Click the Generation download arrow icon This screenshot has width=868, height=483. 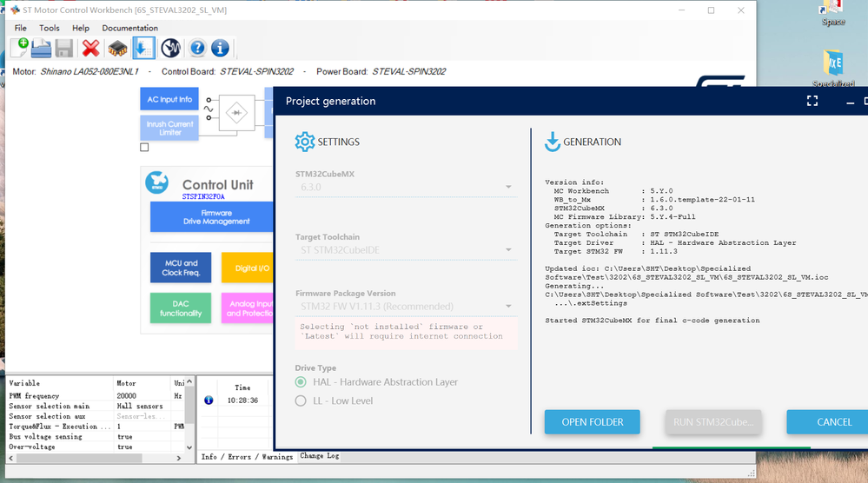pyautogui.click(x=552, y=142)
